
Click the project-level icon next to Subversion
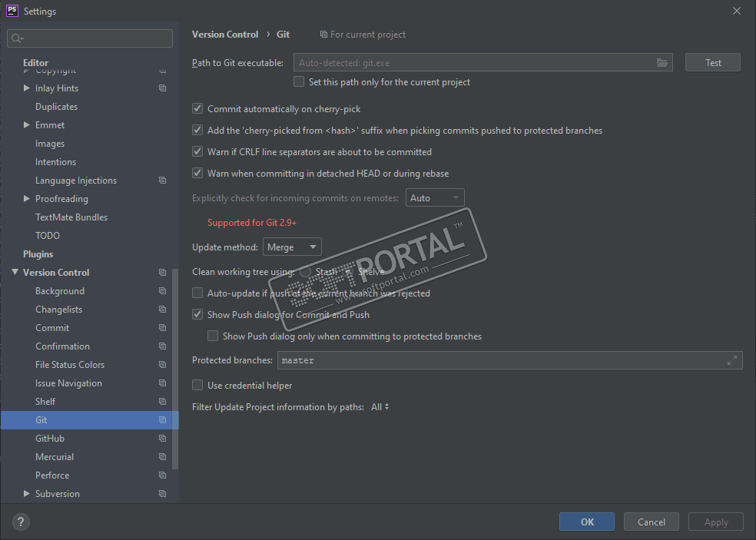(162, 494)
